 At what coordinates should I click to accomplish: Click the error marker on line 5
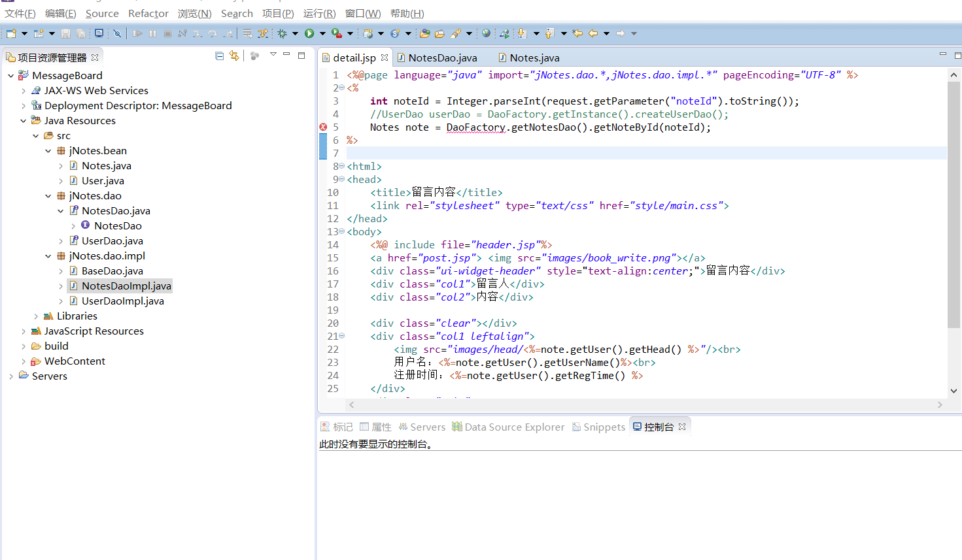[323, 127]
